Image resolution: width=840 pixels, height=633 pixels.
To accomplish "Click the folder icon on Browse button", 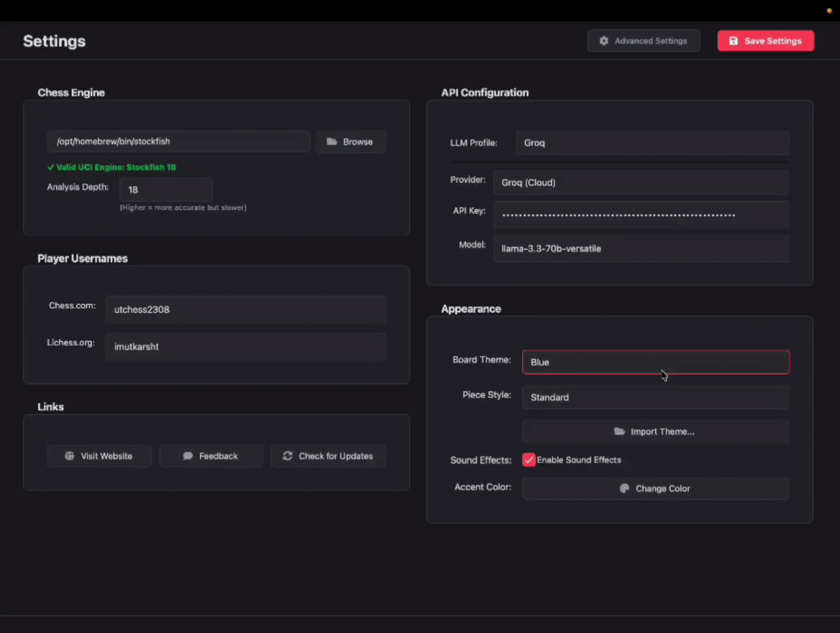I will 332,142.
